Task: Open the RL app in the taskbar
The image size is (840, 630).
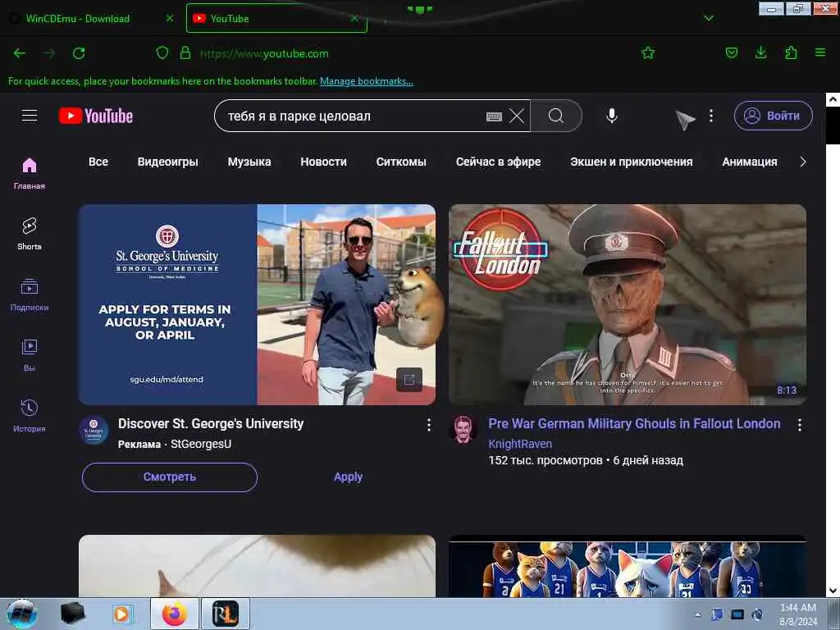Action: 225,614
